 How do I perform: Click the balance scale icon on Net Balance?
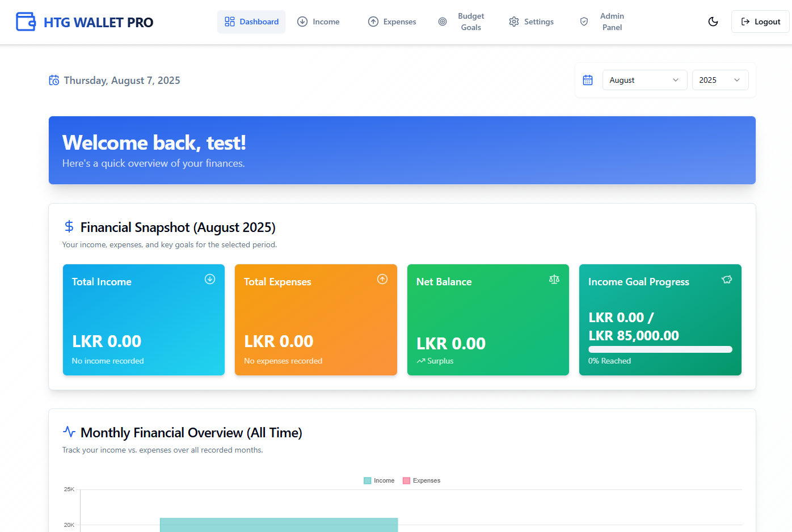point(554,279)
